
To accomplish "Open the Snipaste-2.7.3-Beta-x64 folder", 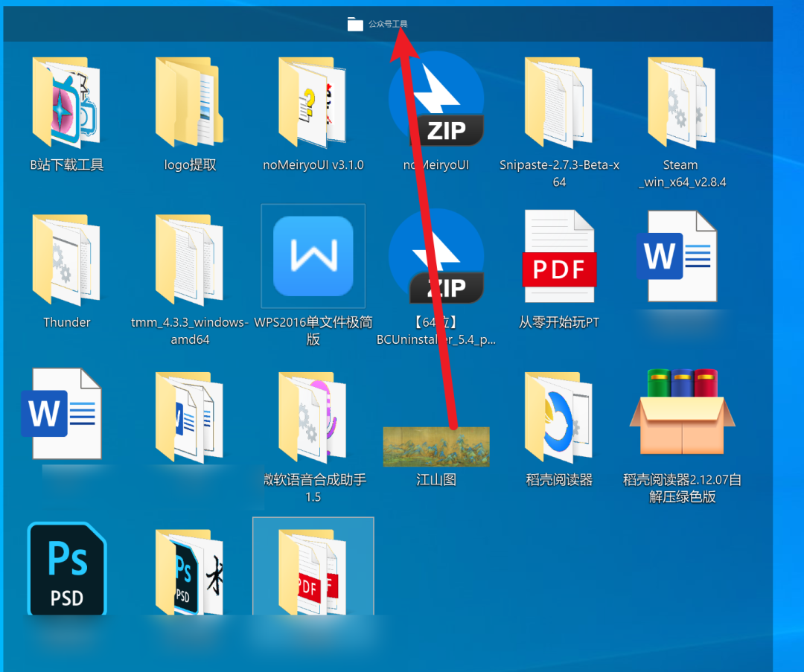I will tap(559, 103).
